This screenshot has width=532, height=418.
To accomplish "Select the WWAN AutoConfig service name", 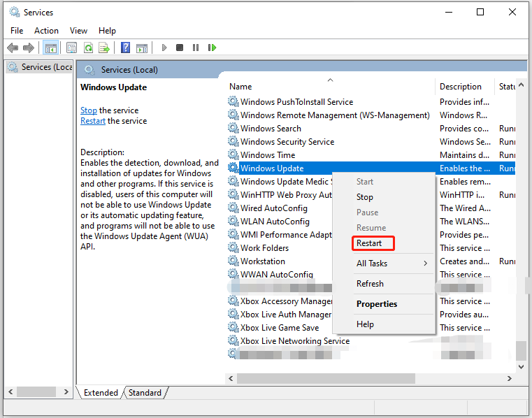I will click(x=277, y=275).
